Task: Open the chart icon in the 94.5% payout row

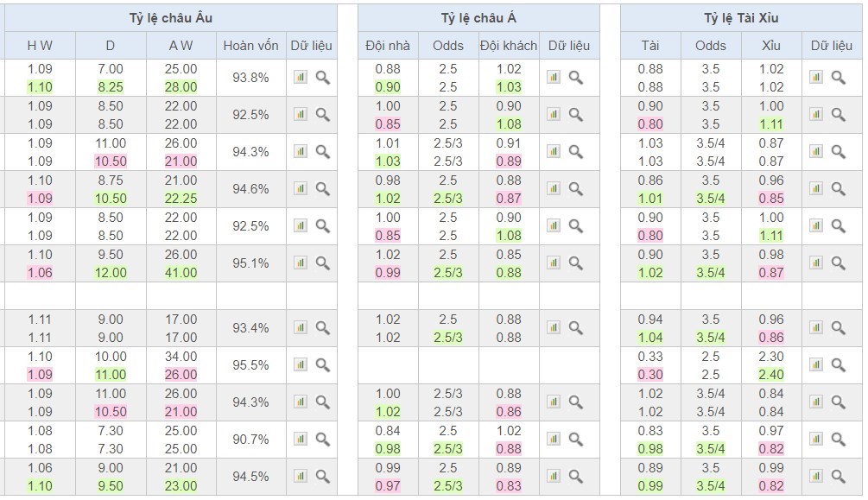Action: click(x=300, y=477)
